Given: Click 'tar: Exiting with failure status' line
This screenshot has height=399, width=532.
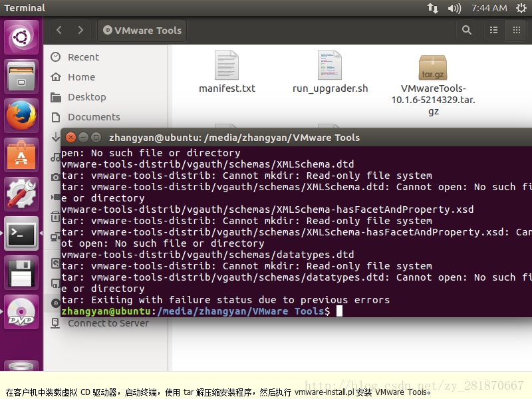Looking at the screenshot, I should coord(225,300).
